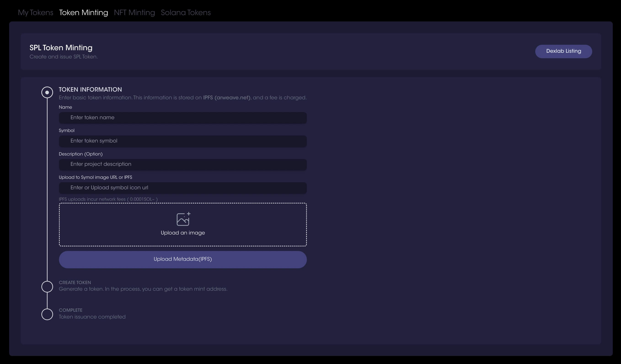Image resolution: width=621 pixels, height=364 pixels.
Task: Open the My Tokens tab
Action: [x=35, y=13]
